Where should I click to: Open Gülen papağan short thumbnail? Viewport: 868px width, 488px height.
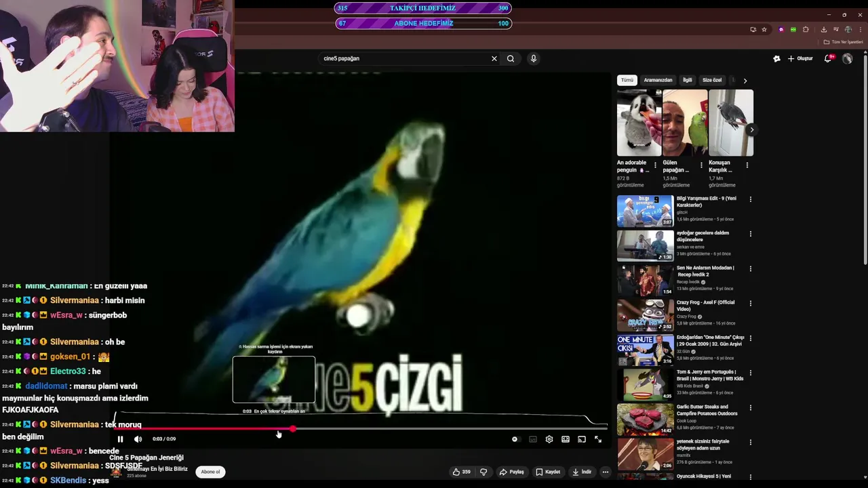coord(685,123)
